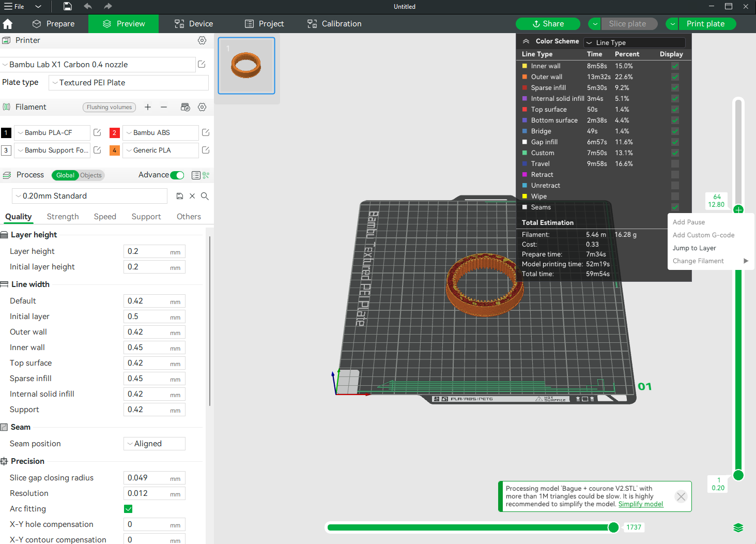Select Jump to Layer menu item
Screen dimensions: 756x544
(694, 248)
